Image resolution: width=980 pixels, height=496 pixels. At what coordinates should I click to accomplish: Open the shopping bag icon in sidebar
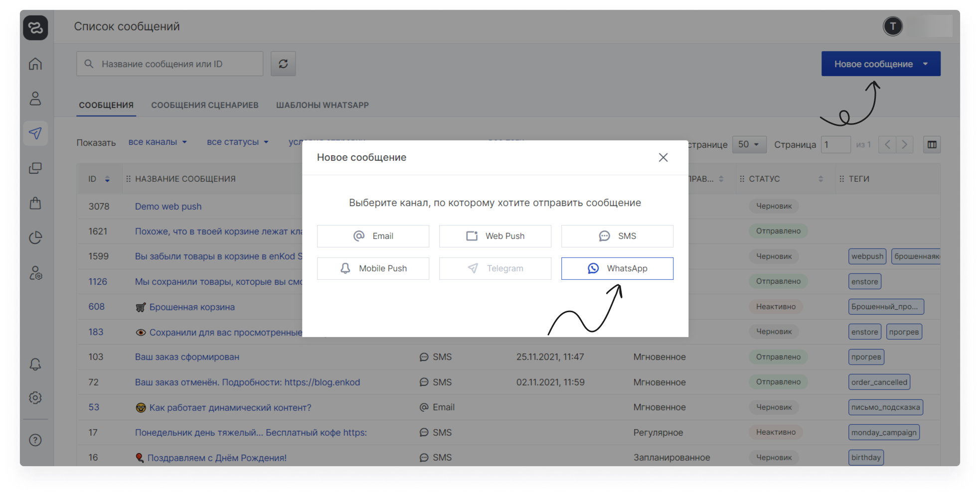click(35, 203)
